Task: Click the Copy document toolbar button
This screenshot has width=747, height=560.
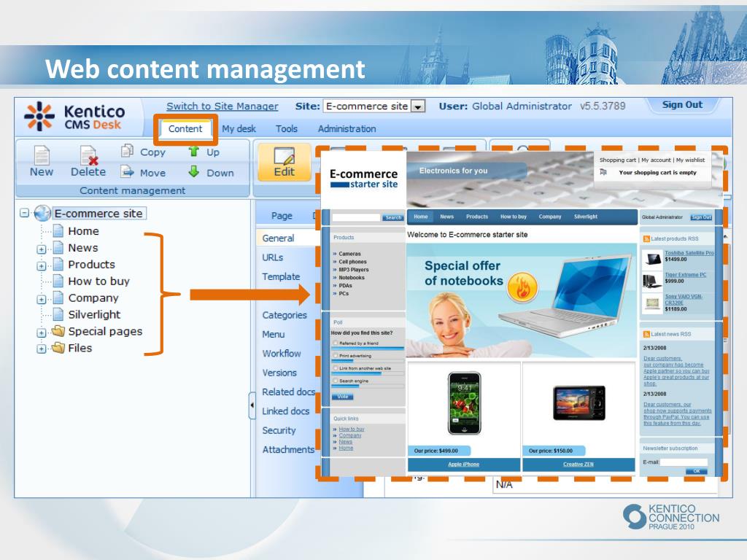Action: (143, 152)
